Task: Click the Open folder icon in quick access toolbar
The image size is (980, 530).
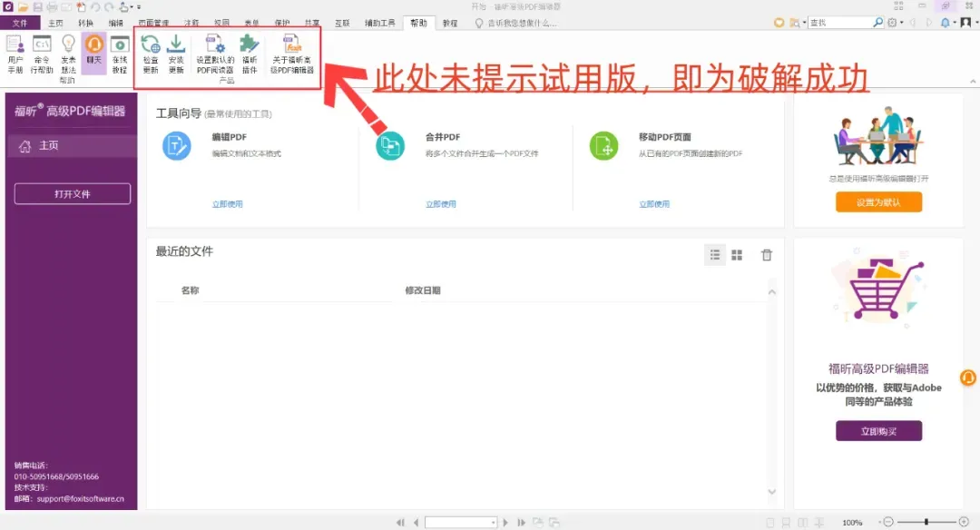Action: 23,7
